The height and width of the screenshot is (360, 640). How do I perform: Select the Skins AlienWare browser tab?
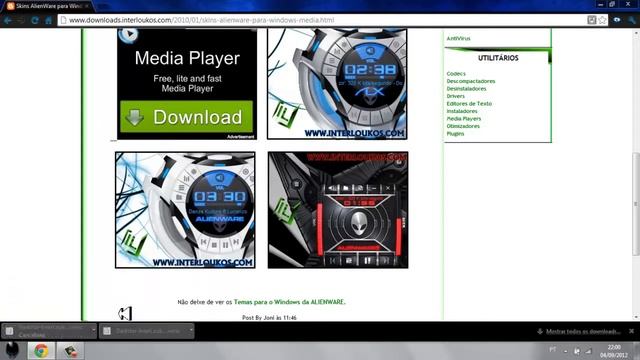point(48,6)
